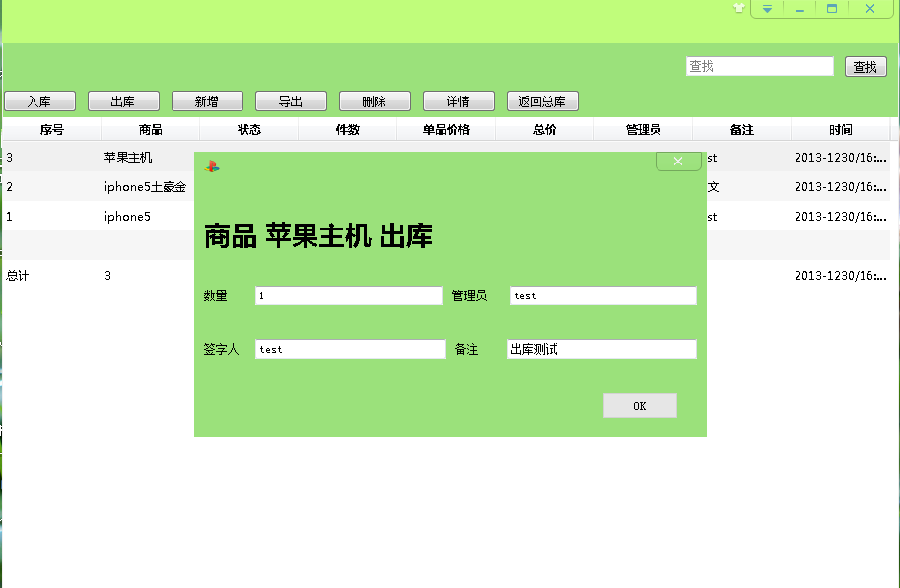The width and height of the screenshot is (900, 588).
Task: Sort by 时间 column header
Action: [841, 130]
